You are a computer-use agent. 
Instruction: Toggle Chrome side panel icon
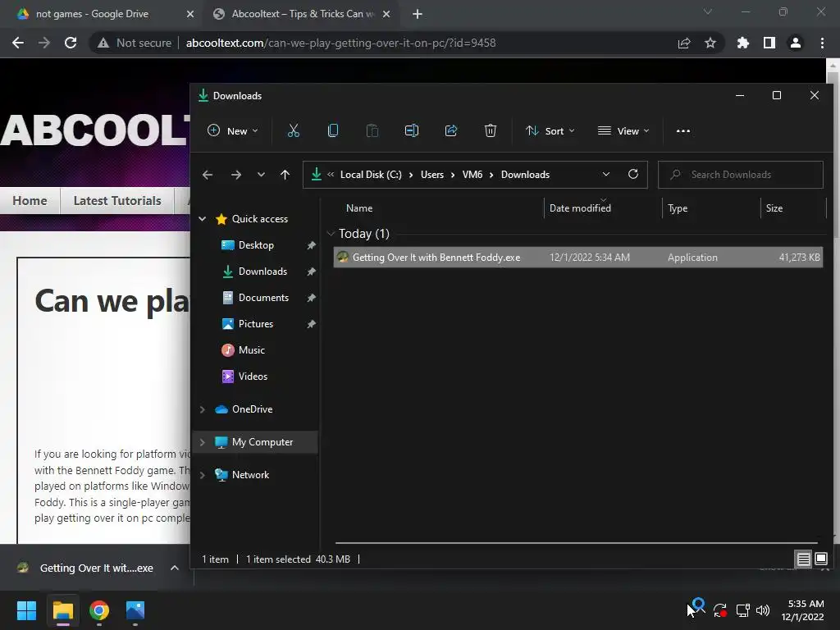tap(769, 43)
